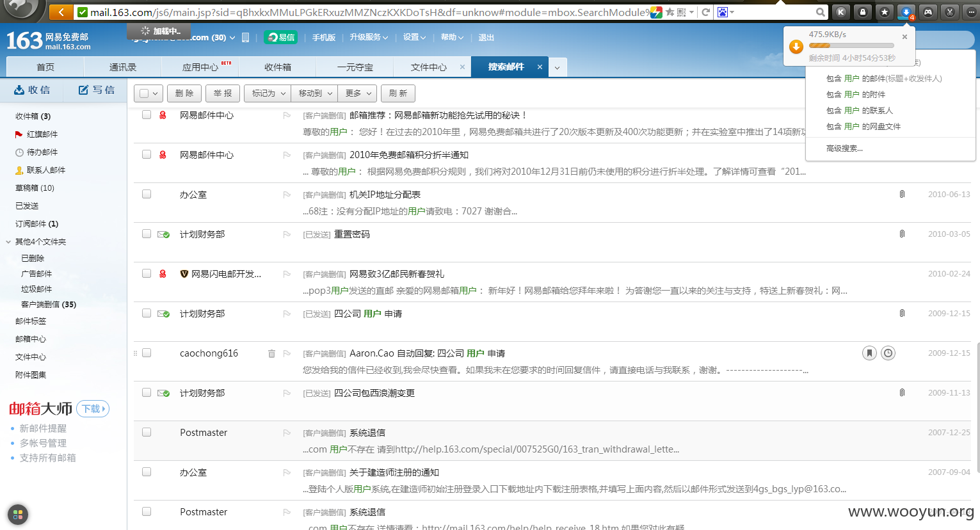Open the 手机版 link

(x=324, y=38)
